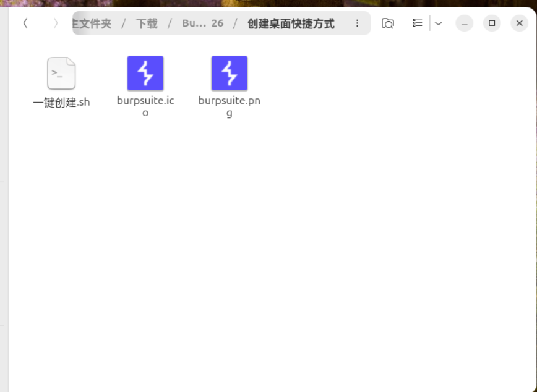
Task: Click the 一键创建.sh file name label
Action: click(x=61, y=103)
